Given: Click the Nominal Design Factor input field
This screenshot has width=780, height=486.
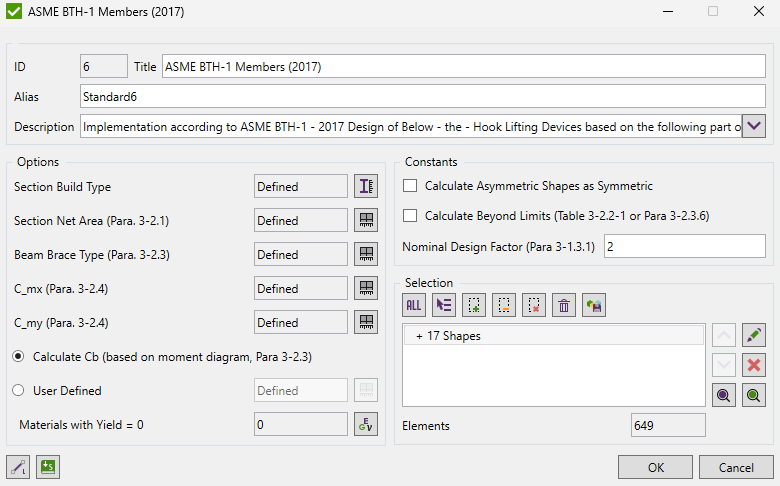Looking at the screenshot, I should click(684, 246).
